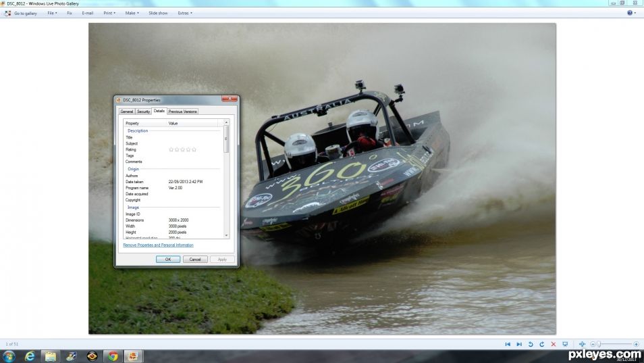This screenshot has height=363, width=644.
Task: Click the Tags property row
Action: click(x=173, y=155)
